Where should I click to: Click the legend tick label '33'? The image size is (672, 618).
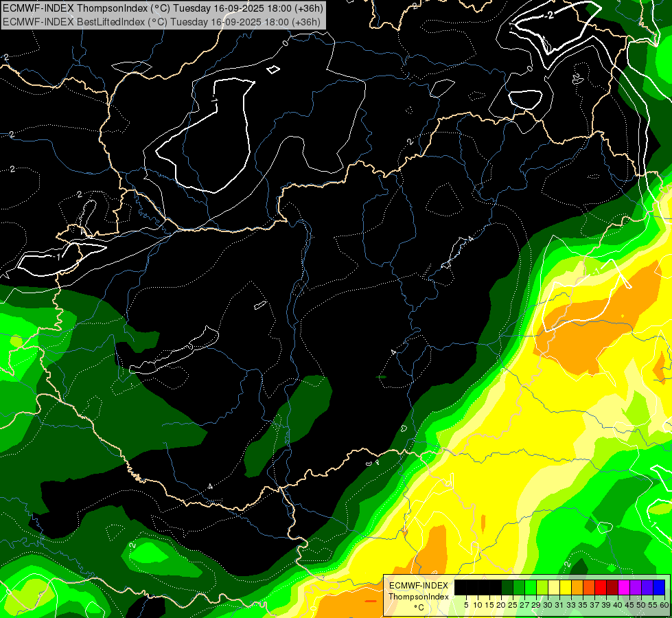571,605
